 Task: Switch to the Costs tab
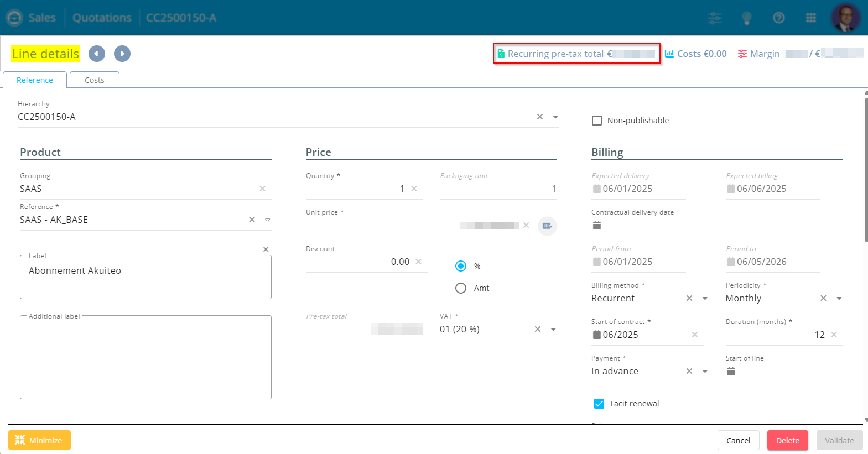(x=95, y=80)
